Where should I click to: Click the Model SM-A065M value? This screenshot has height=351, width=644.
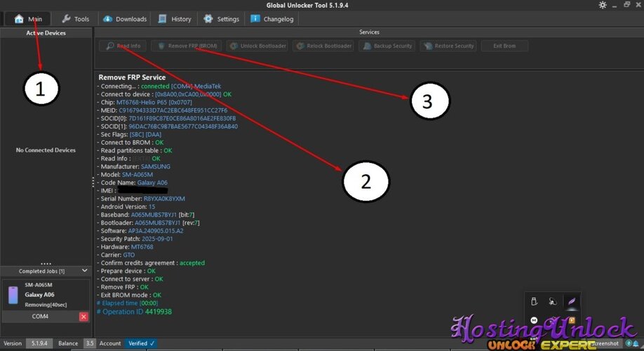(137, 174)
